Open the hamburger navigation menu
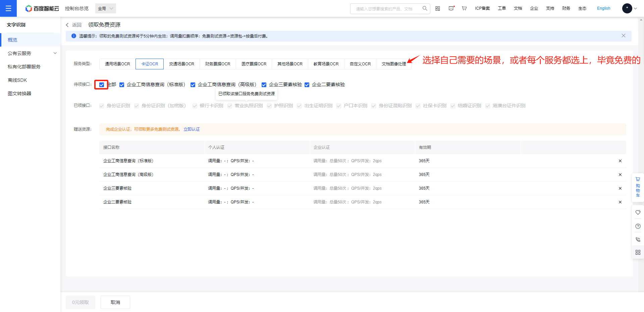Screen dimensions: 644x312 click(x=8, y=8)
